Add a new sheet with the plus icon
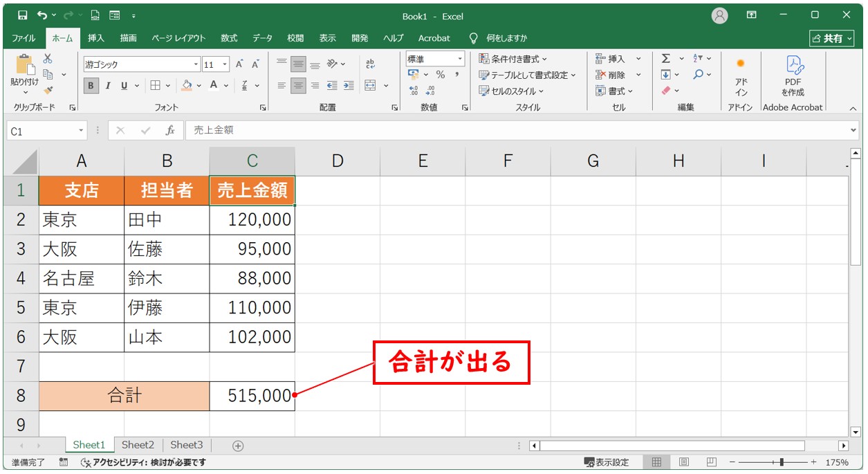Viewport: 868px width, 474px height. pos(238,446)
